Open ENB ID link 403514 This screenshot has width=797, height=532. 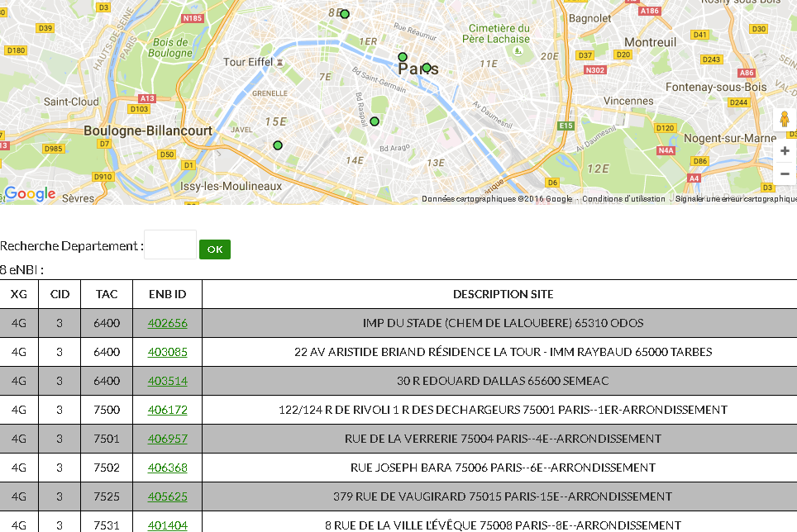[x=168, y=381]
